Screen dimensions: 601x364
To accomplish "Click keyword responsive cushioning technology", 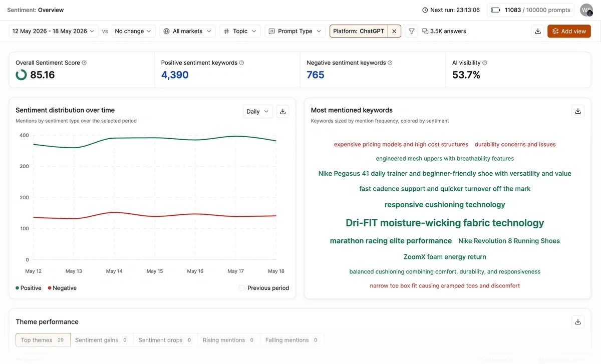I will click(445, 204).
